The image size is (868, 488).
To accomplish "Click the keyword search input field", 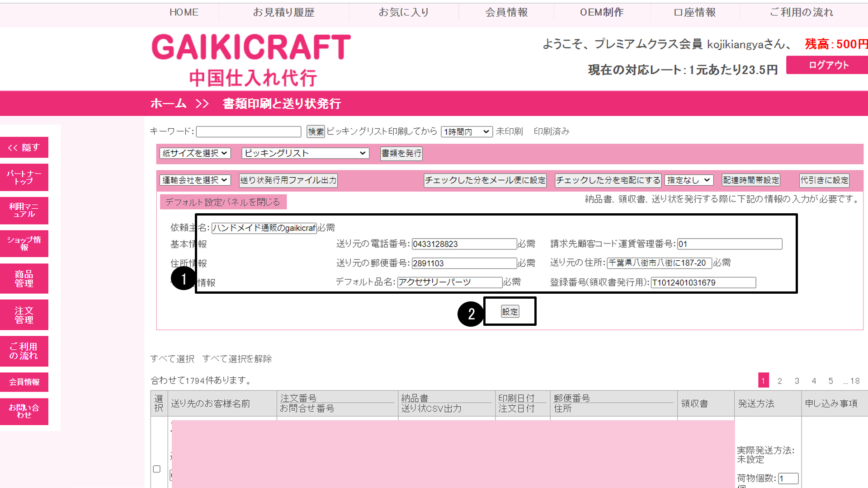I will pyautogui.click(x=249, y=131).
